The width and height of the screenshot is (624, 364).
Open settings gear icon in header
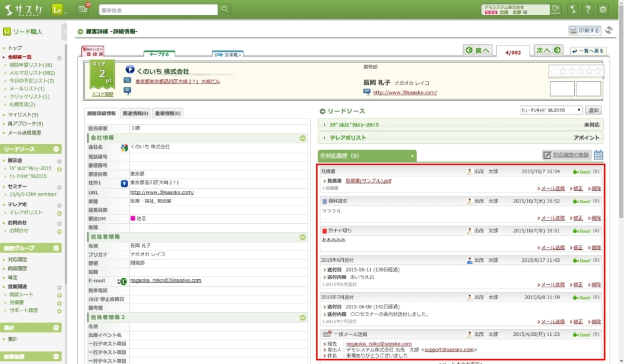603,9
